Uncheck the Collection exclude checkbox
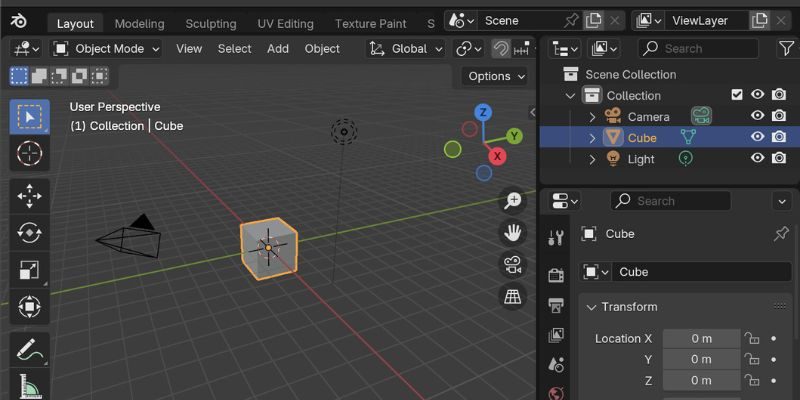 (737, 94)
